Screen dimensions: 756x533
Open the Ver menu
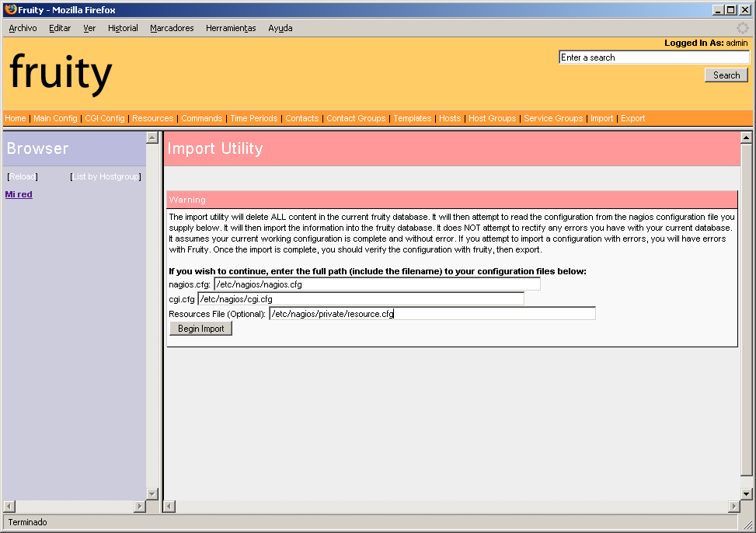tap(89, 28)
